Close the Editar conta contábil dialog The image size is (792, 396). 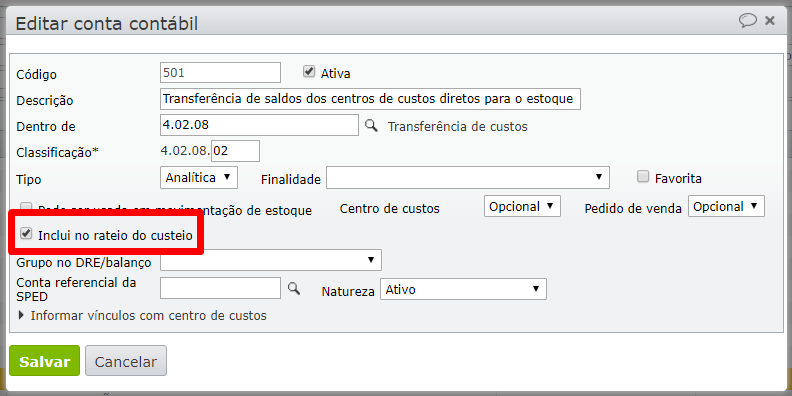[x=770, y=20]
